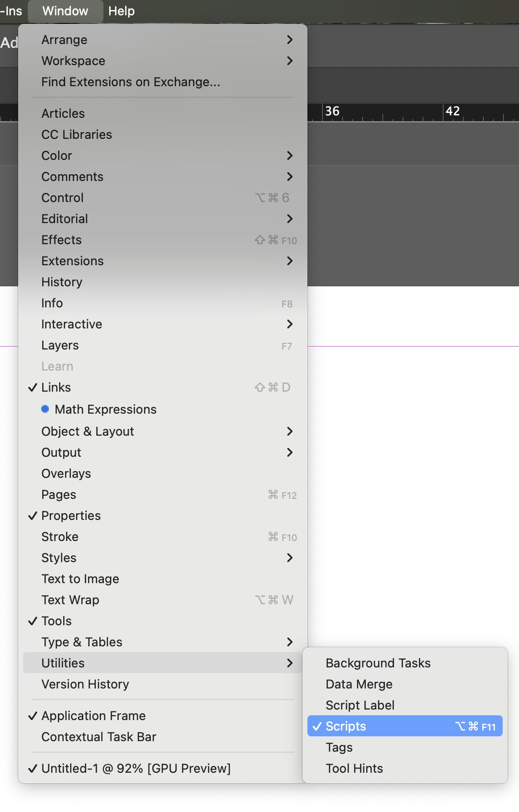Open the Type & Tables submenu
The height and width of the screenshot is (812, 519).
coord(290,642)
